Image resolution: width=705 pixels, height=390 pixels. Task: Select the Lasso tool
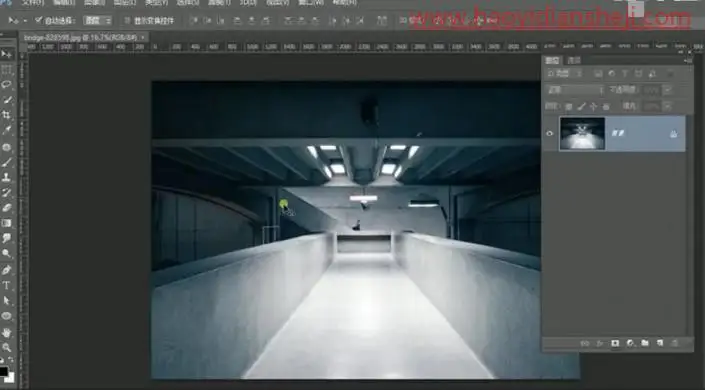pos(6,84)
